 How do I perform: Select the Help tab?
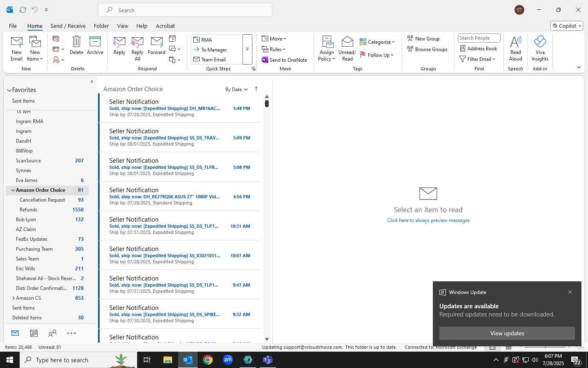point(142,26)
